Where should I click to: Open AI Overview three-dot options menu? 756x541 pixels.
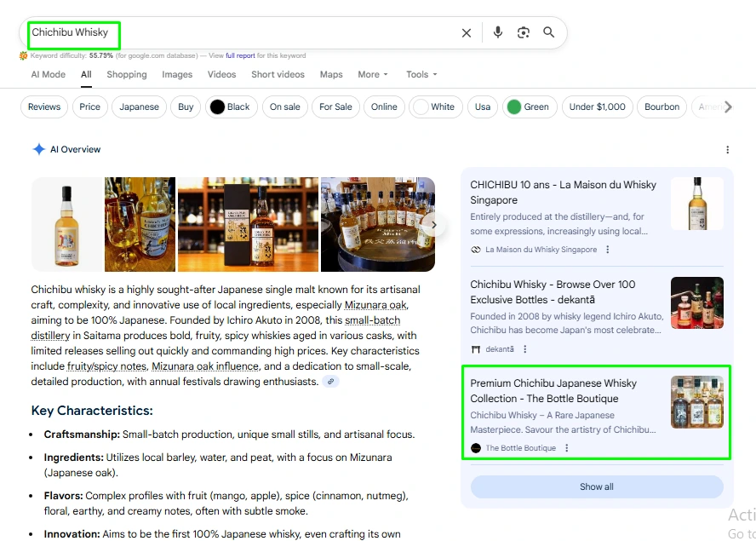(x=727, y=150)
